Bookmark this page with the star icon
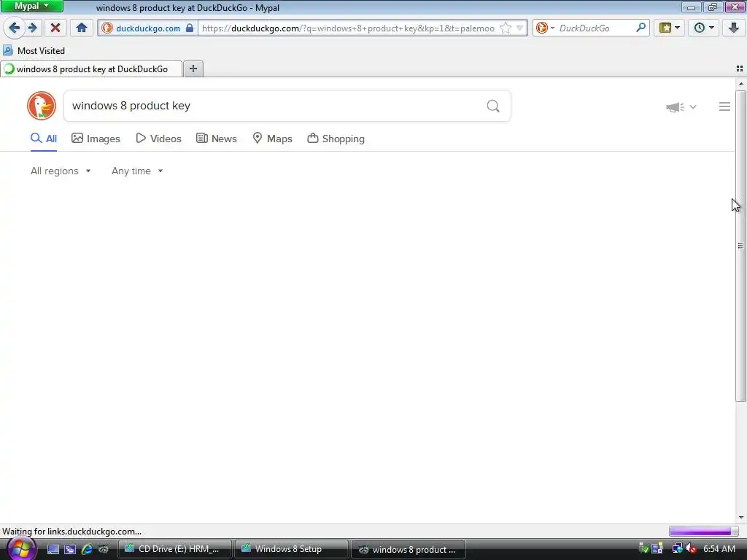Image resolution: width=747 pixels, height=560 pixels. click(506, 28)
